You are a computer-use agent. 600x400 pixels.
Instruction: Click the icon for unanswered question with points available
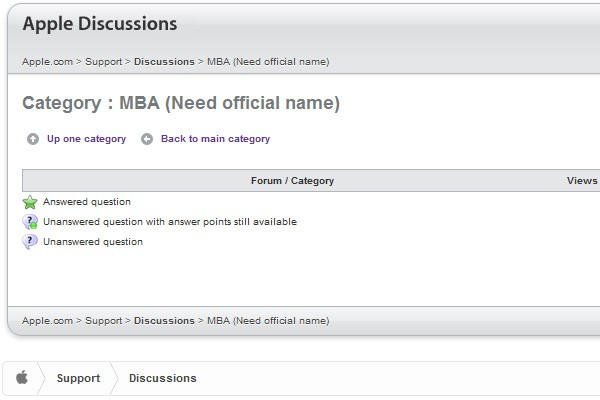30,222
